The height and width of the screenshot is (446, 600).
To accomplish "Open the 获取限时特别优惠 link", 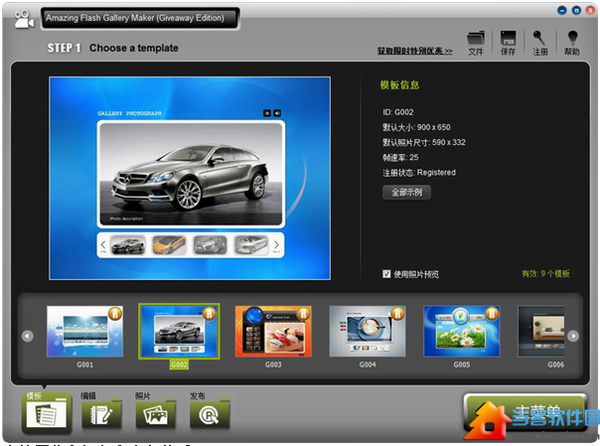I will (x=415, y=51).
